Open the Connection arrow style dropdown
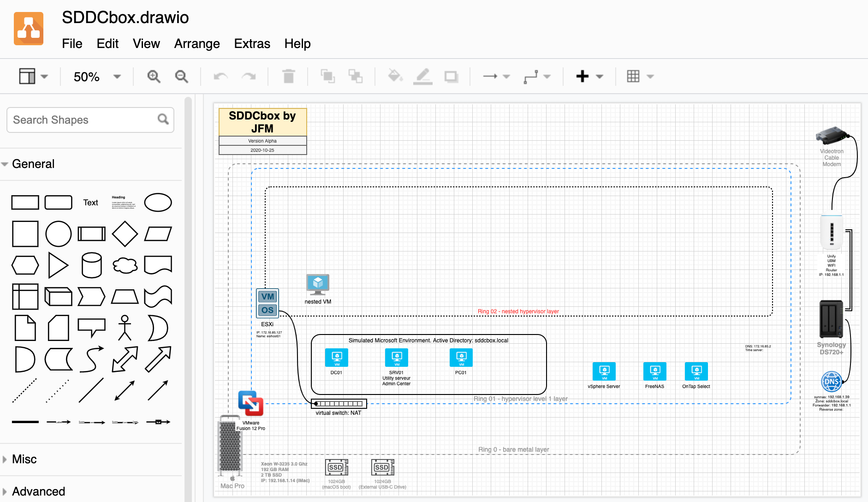 coord(496,76)
